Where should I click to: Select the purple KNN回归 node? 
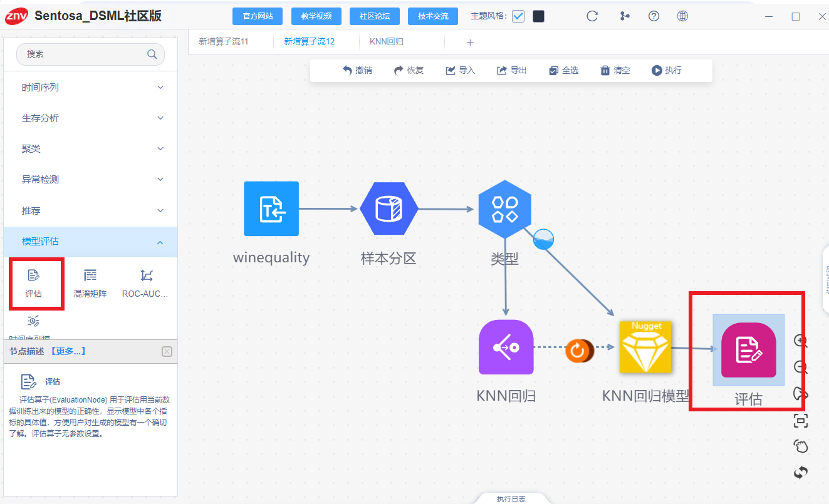(506, 347)
